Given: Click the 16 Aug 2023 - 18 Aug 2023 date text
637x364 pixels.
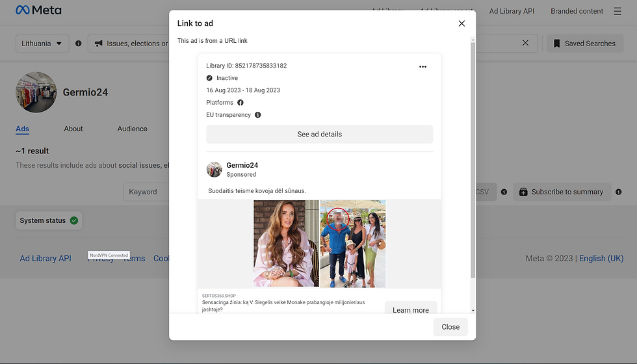Looking at the screenshot, I should pos(243,90).
